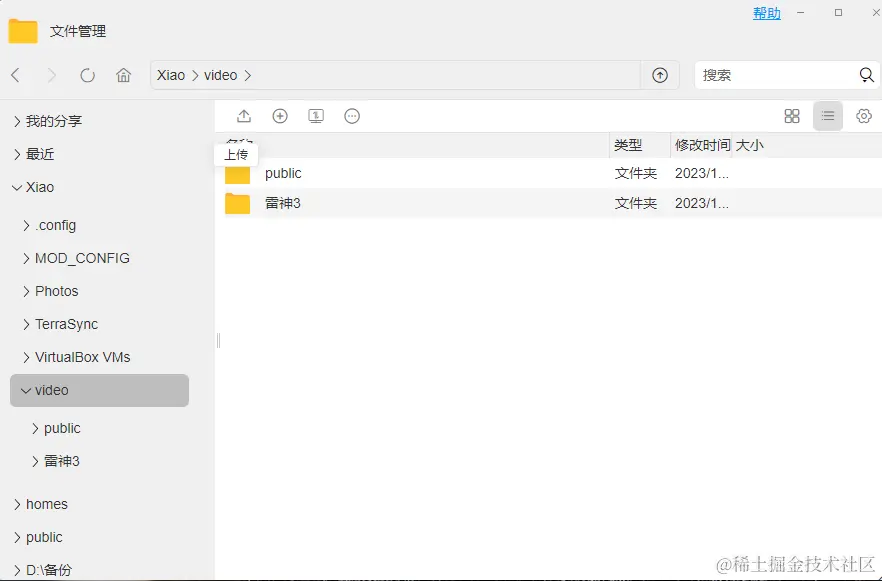The image size is (882, 581).
Task: Select the Photos tree item label
Action: click(56, 291)
